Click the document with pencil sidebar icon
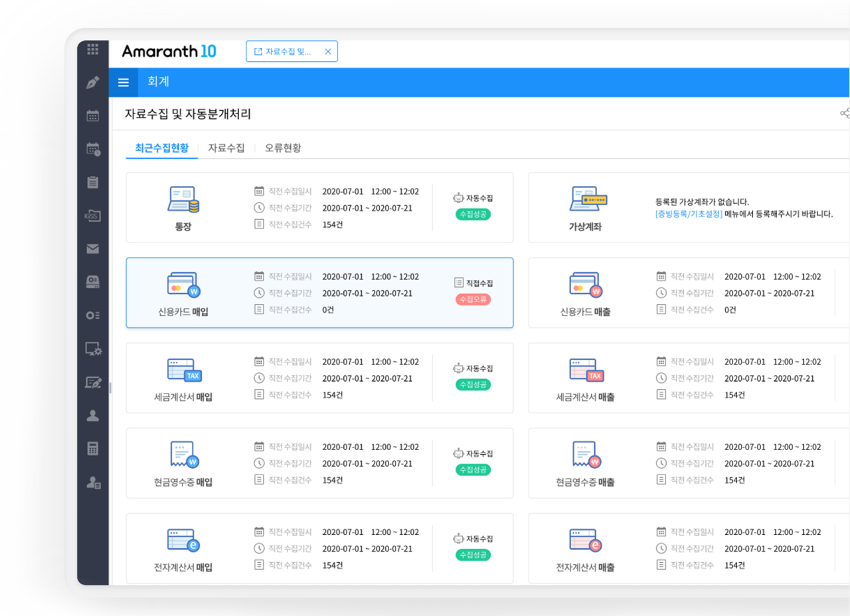Image resolution: width=850 pixels, height=616 pixels. coord(93,382)
